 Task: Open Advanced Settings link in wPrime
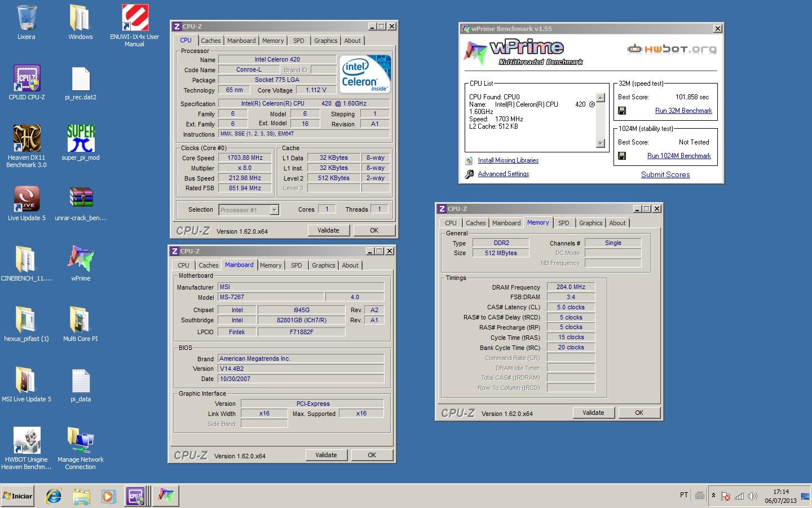coord(504,174)
